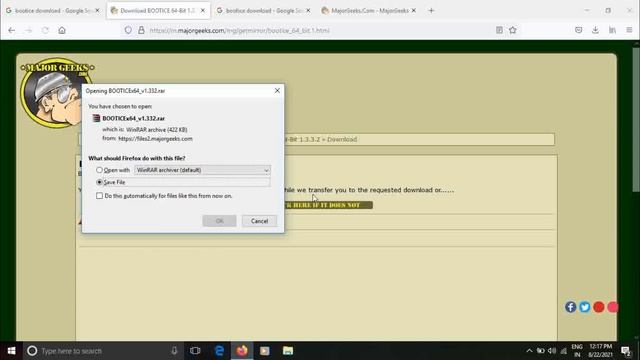Bookmark this page with the star icon

(x=513, y=30)
